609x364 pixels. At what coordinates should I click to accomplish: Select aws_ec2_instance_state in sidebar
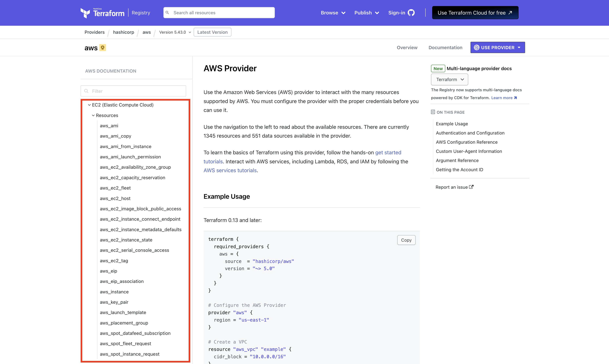(126, 240)
